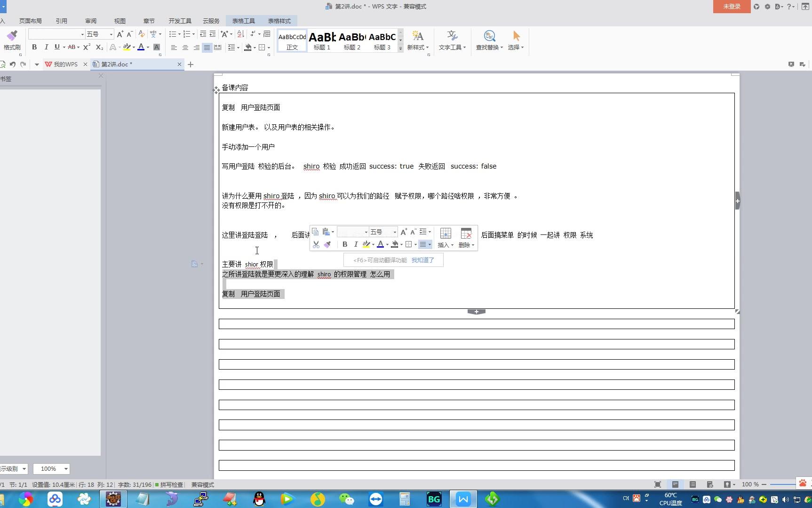The width and height of the screenshot is (812, 508).
Task: Open the 页面布局 tab
Action: (x=31, y=21)
